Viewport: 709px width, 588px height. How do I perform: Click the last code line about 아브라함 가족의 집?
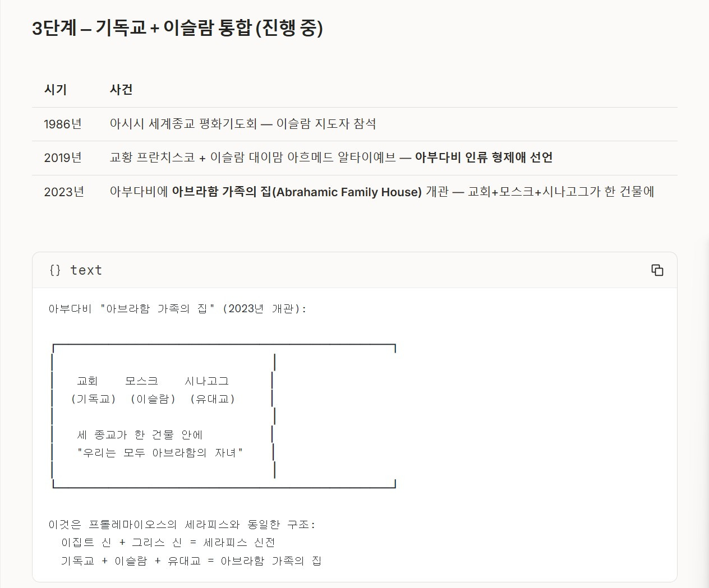191,561
